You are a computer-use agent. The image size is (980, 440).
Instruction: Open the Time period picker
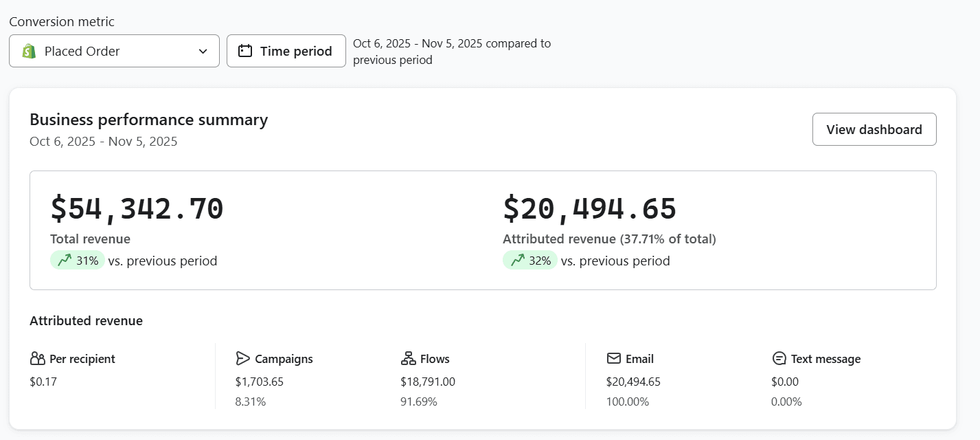coord(286,51)
